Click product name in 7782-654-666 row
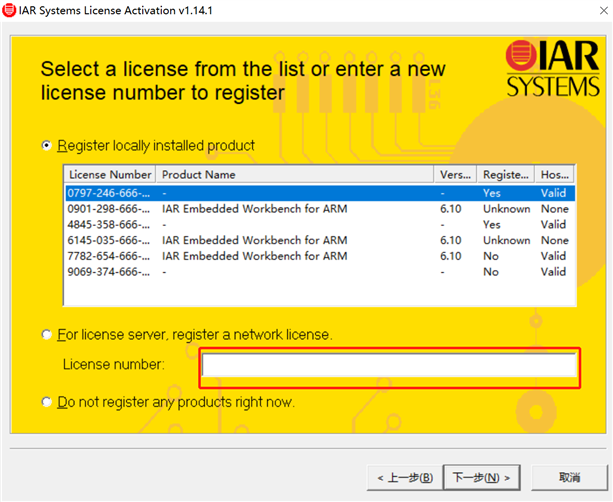 tap(255, 256)
